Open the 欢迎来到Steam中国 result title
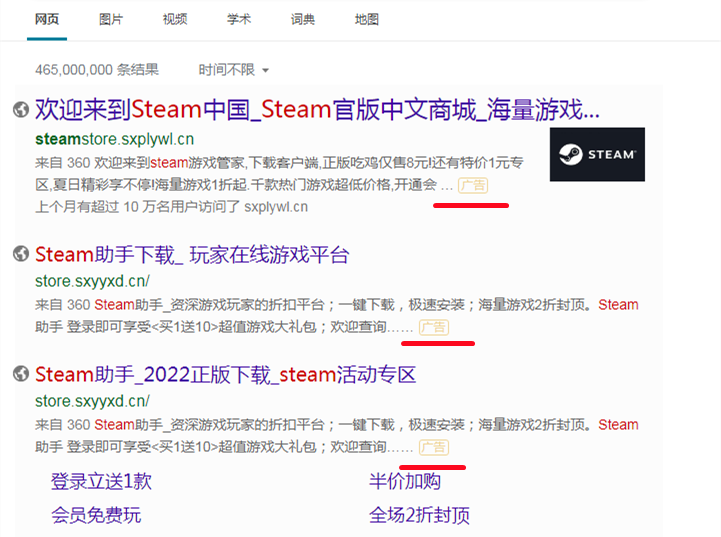The height and width of the screenshot is (537, 721). (x=317, y=108)
